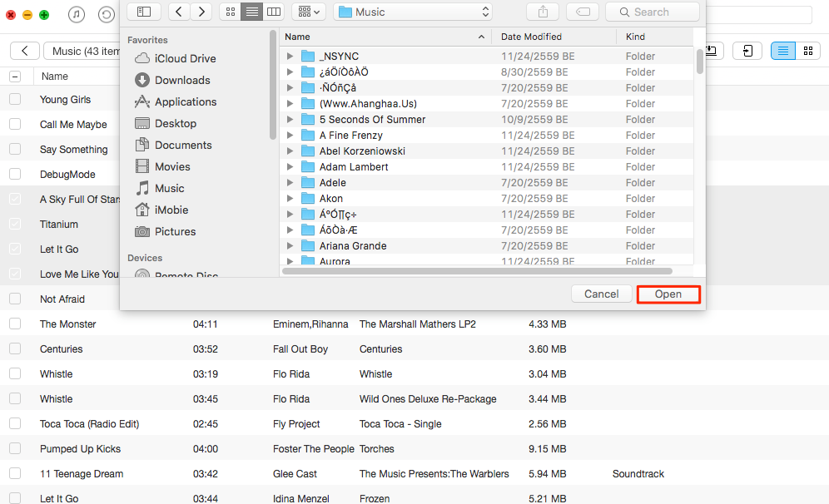Click the share icon in file dialog
829x504 pixels.
pos(543,12)
